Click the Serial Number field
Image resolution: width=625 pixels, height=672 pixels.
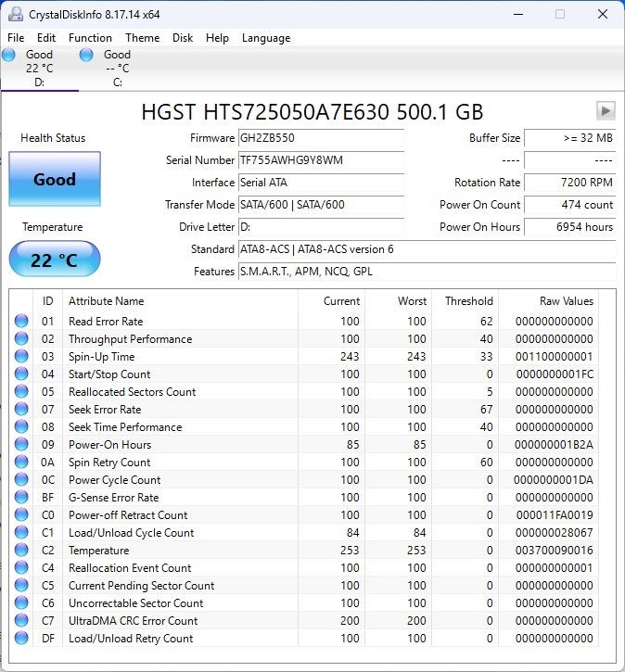pyautogui.click(x=321, y=160)
